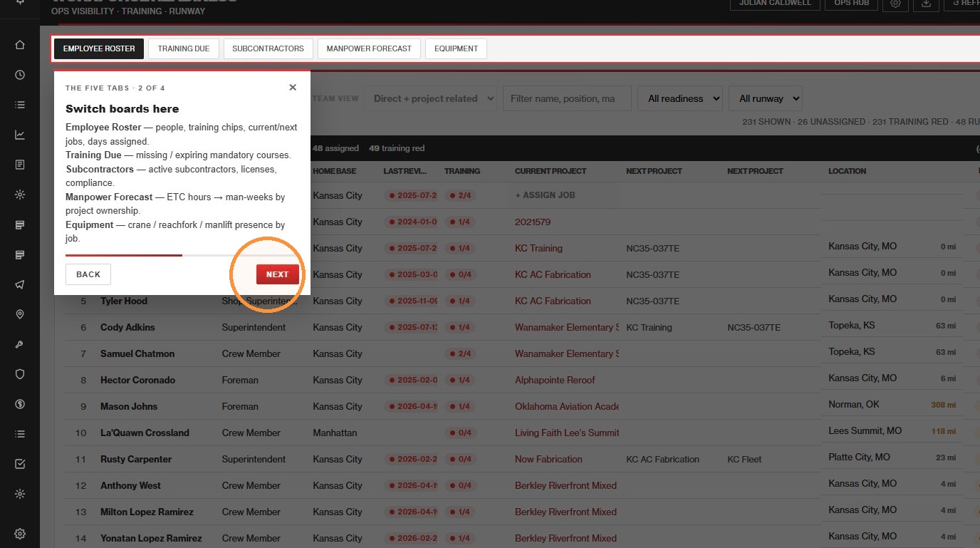Open the Home icon in the sidebar
This screenshot has width=980, height=548.
(20, 45)
